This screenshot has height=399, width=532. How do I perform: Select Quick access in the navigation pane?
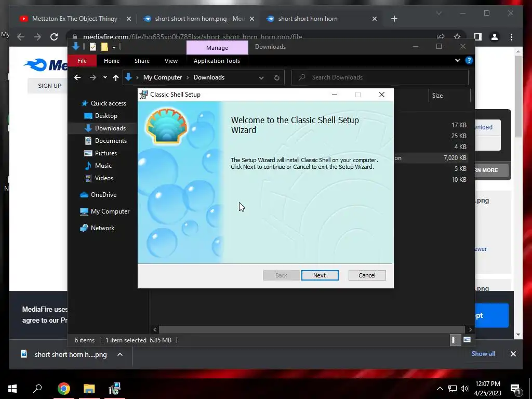tap(104, 103)
